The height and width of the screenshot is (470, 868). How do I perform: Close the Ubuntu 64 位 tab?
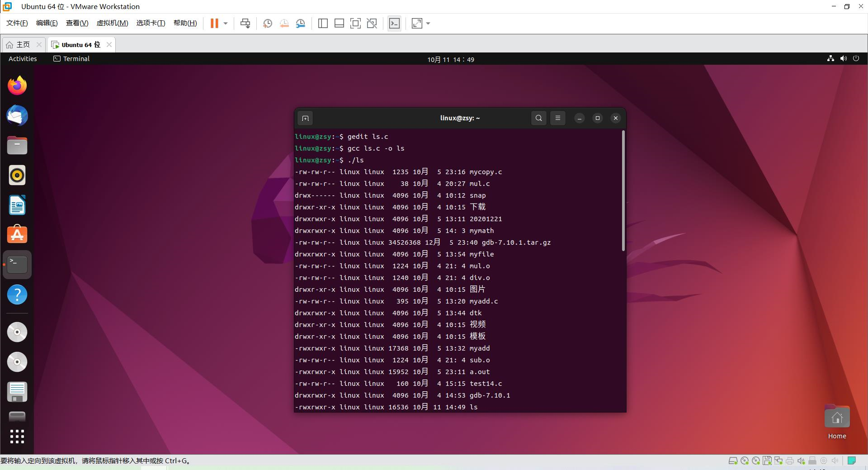[109, 44]
